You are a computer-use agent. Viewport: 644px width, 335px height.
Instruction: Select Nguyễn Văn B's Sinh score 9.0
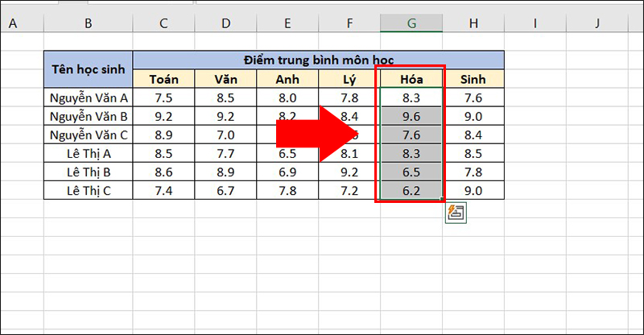tap(473, 116)
